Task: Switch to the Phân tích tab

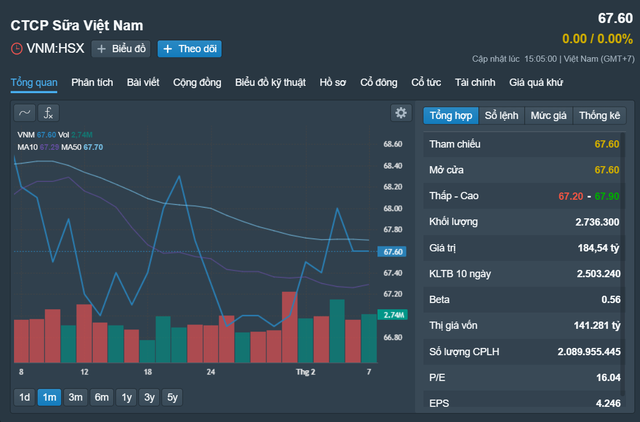Action: pyautogui.click(x=91, y=82)
